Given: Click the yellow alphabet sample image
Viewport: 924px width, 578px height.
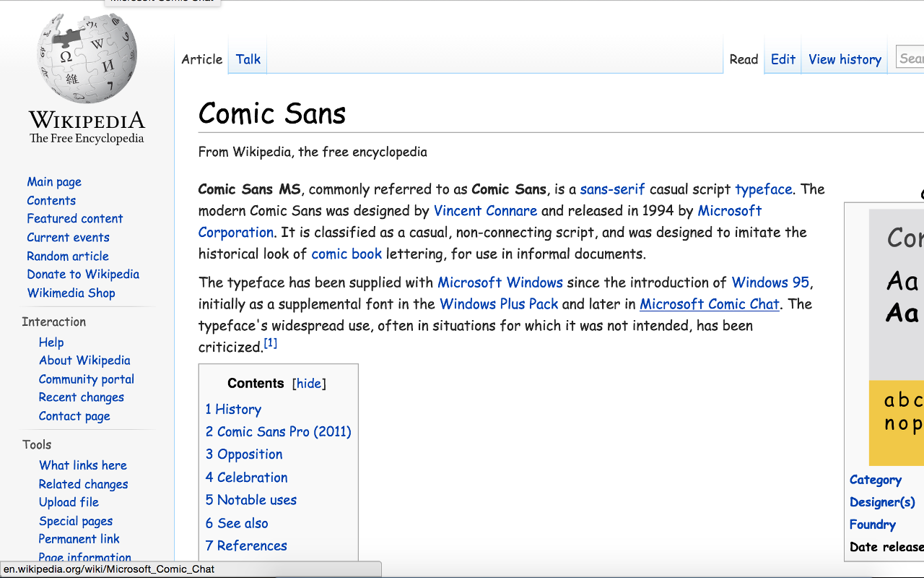Looking at the screenshot, I should click(x=897, y=423).
